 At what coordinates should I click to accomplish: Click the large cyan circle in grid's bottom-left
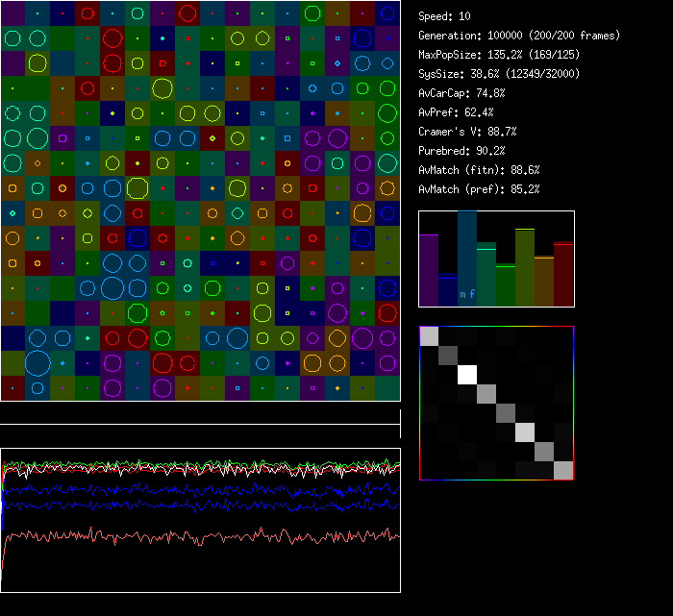pyautogui.click(x=37, y=362)
